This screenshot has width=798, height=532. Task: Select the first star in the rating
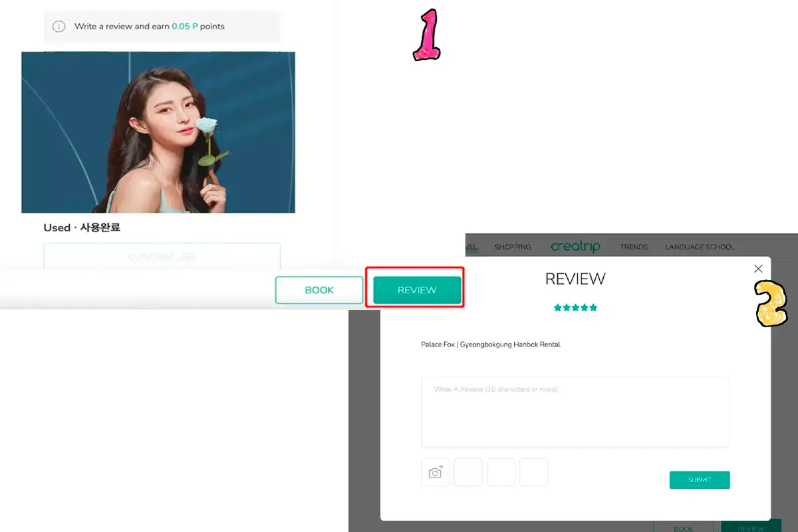[x=557, y=308]
